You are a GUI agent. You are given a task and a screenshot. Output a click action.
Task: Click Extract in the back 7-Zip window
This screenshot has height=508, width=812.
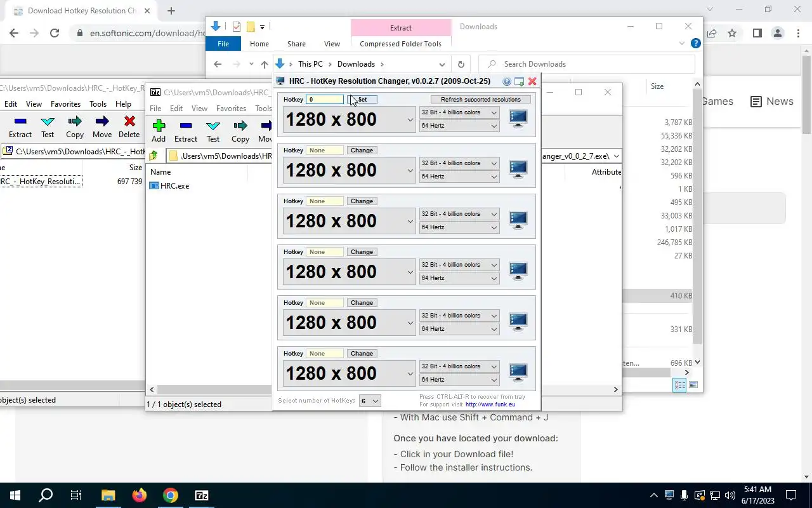pos(20,126)
